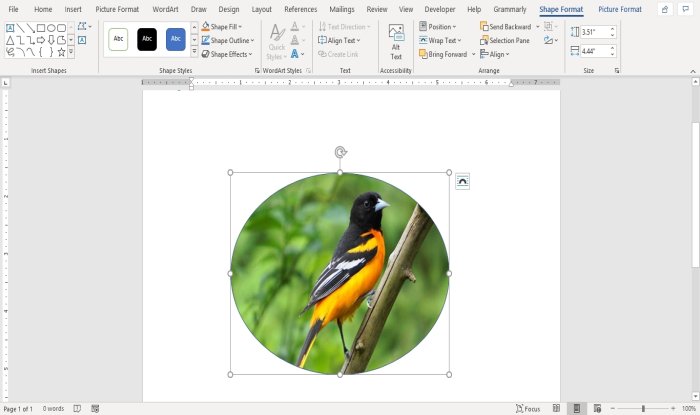Select the Rectangle shape tool
The width and height of the screenshot is (700, 415).
[41, 28]
